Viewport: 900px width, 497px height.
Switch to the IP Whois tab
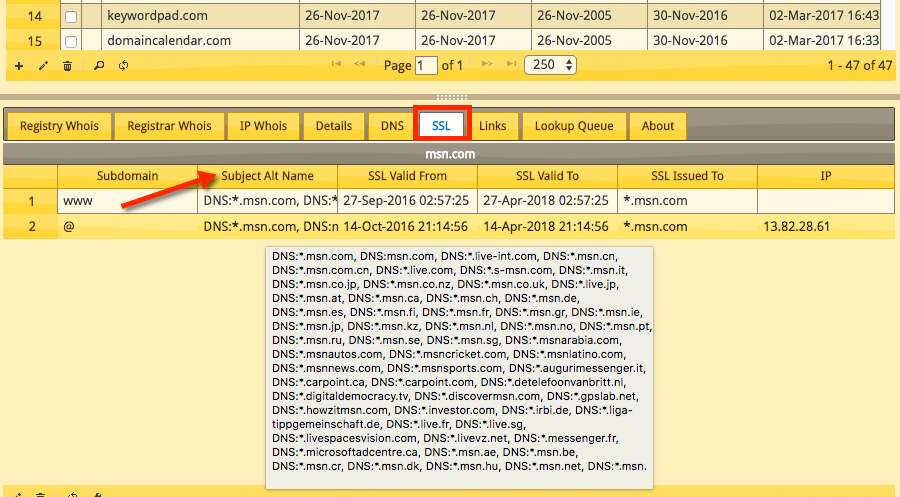(x=263, y=126)
